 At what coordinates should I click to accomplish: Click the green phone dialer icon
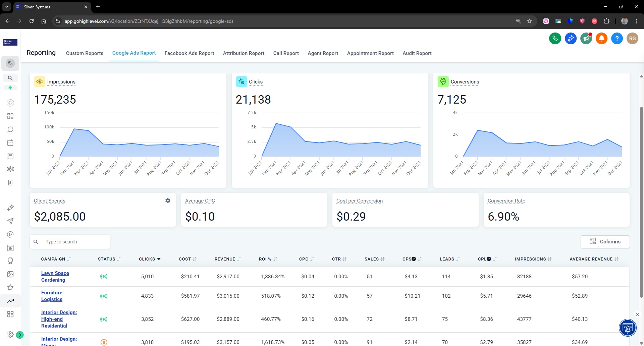click(555, 39)
